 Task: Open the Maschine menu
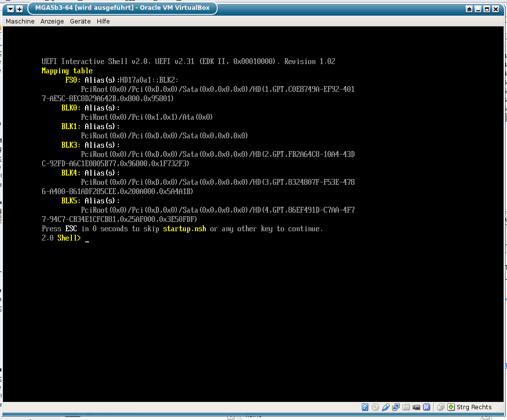point(20,22)
